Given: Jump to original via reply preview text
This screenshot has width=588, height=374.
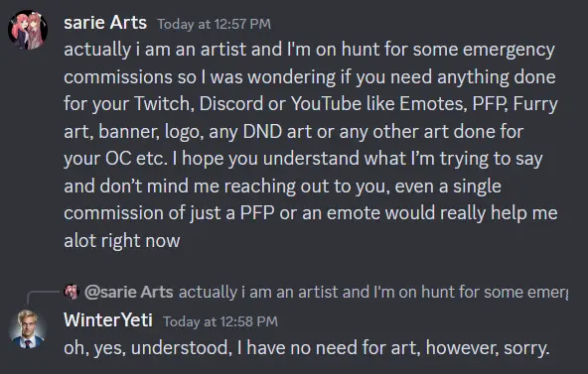Looking at the screenshot, I should coord(373,292).
